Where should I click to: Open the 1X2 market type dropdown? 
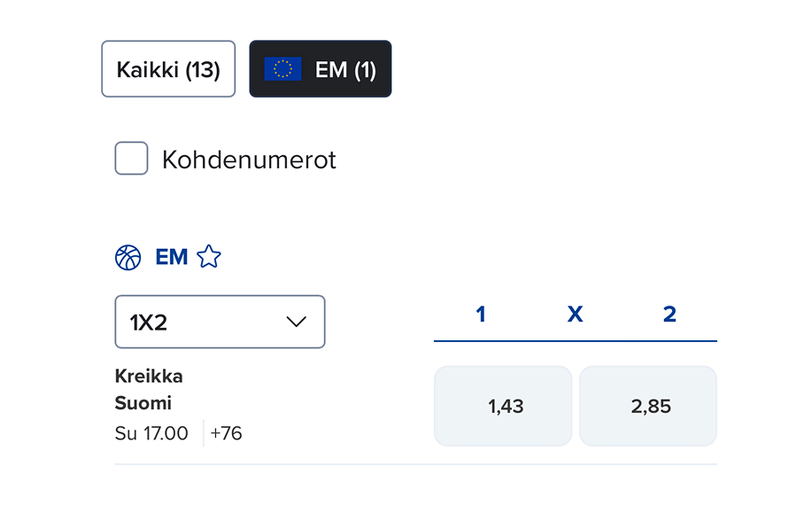tap(220, 322)
